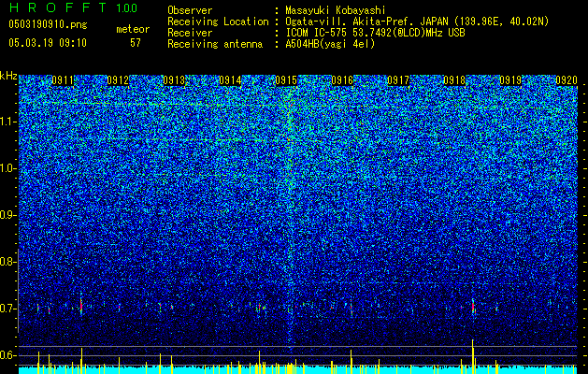Viewport: 588px width, 374px height.
Task: Click the 0915 time marker
Action: (x=286, y=80)
